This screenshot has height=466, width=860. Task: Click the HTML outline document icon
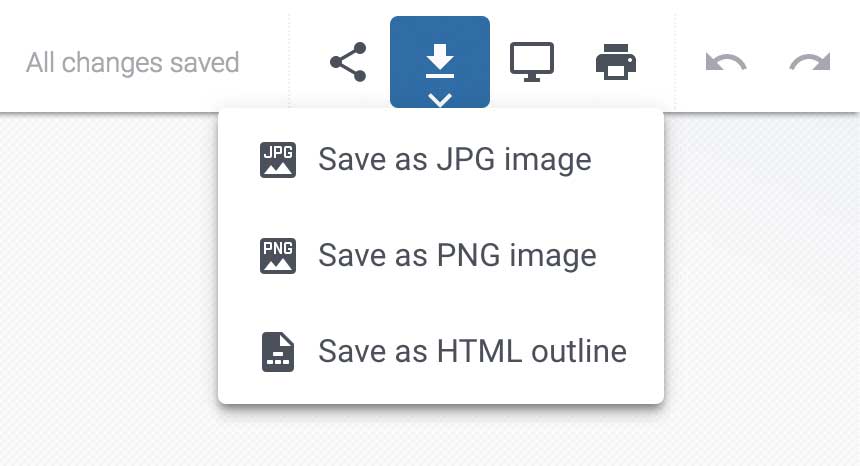click(x=278, y=352)
